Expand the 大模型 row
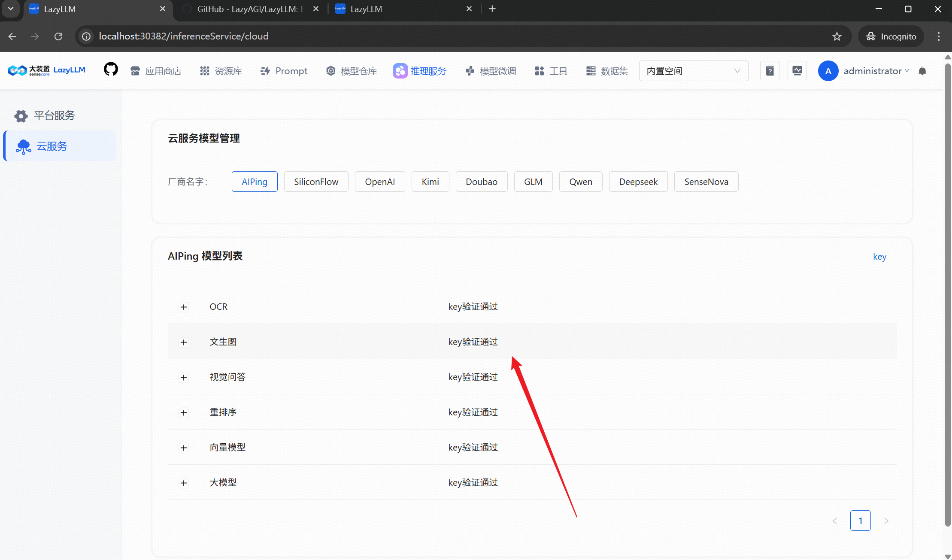The image size is (952, 560). (x=184, y=483)
